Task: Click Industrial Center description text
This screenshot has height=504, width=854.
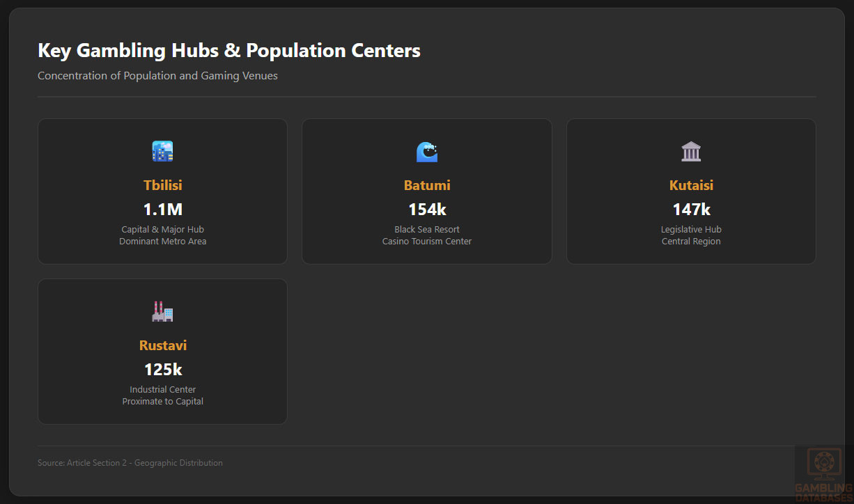Action: pyautogui.click(x=162, y=390)
